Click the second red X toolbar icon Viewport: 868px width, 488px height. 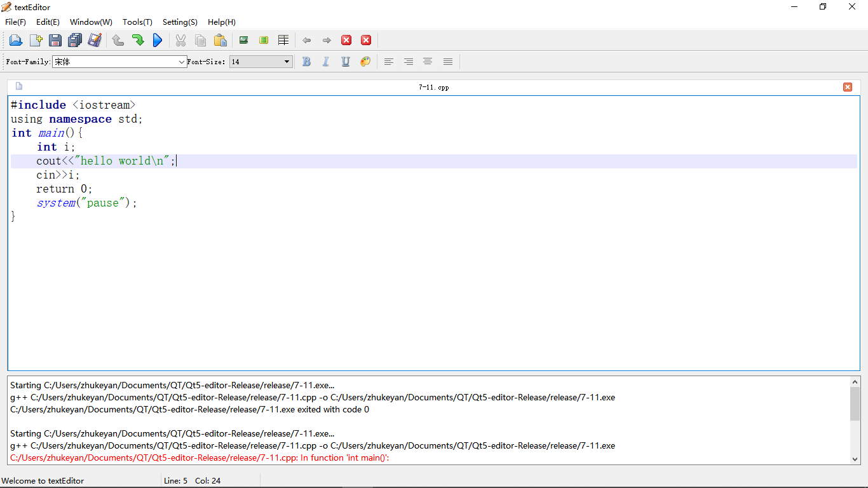coord(366,40)
